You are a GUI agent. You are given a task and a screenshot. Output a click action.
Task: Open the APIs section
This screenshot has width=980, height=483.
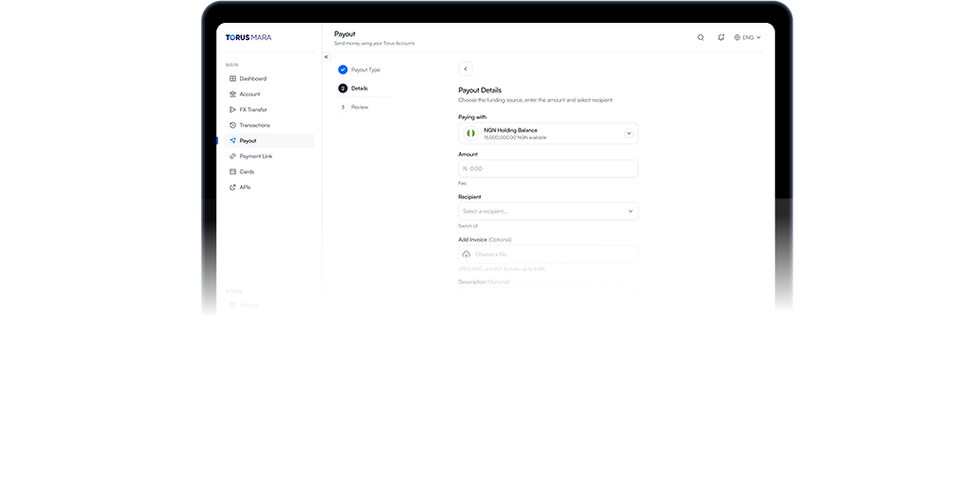[245, 188]
